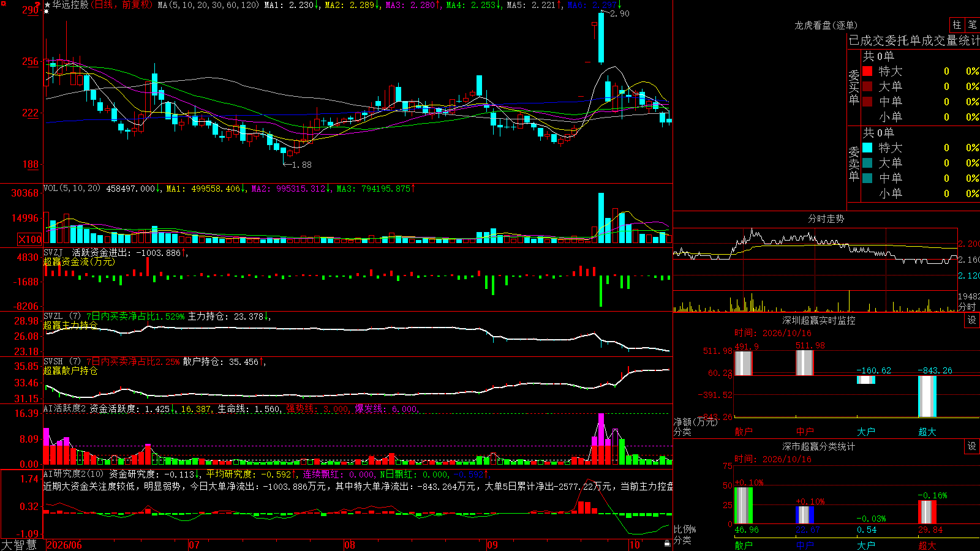Click the AI研究度2(10) indicator label

point(74,474)
